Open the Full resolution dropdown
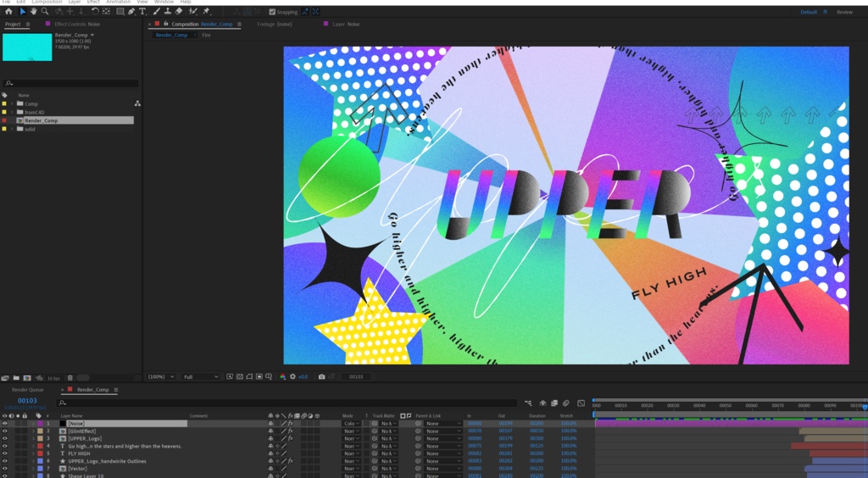The width and height of the screenshot is (868, 478). 200,377
